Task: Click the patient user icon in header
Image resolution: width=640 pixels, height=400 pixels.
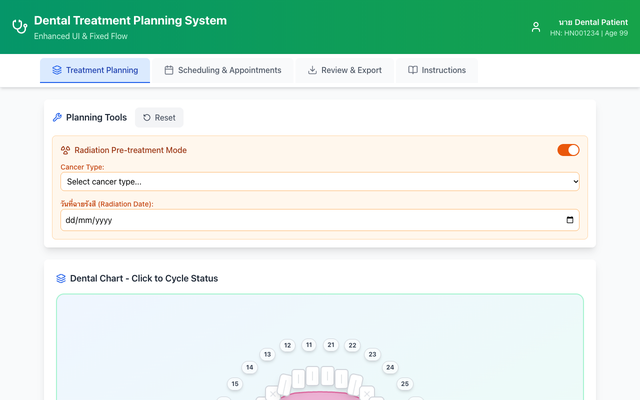Action: [536, 27]
